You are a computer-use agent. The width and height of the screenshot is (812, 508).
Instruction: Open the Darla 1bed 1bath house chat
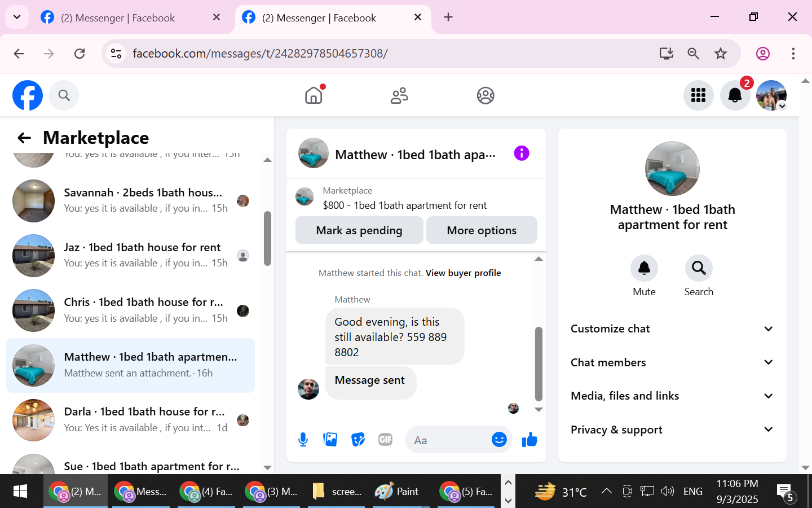pos(130,420)
